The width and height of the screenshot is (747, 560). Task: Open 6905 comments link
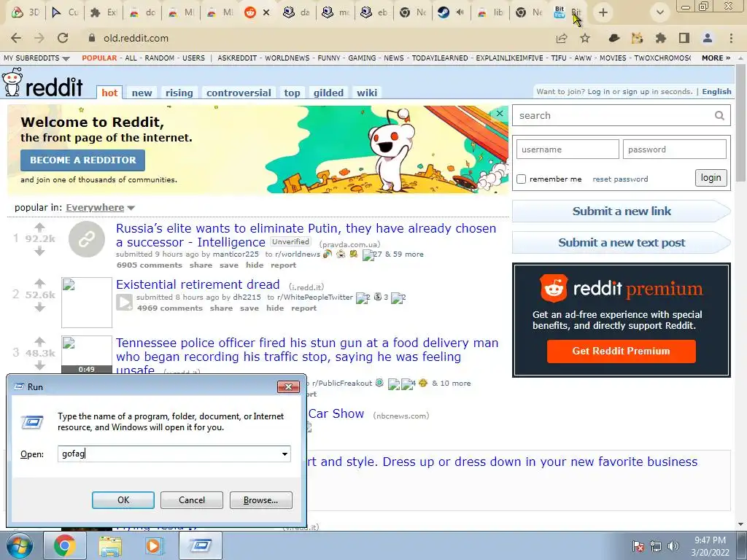(149, 265)
